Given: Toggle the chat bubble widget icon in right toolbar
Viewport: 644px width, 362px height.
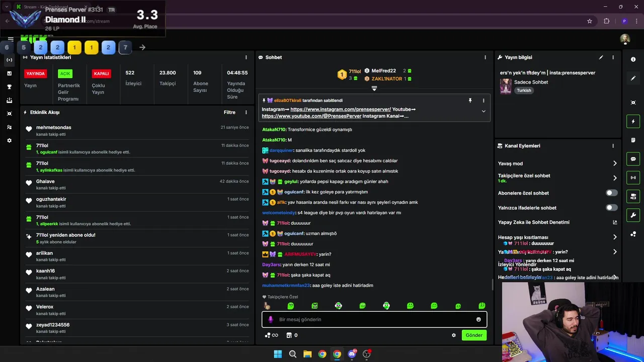Looking at the screenshot, I should [x=633, y=159].
